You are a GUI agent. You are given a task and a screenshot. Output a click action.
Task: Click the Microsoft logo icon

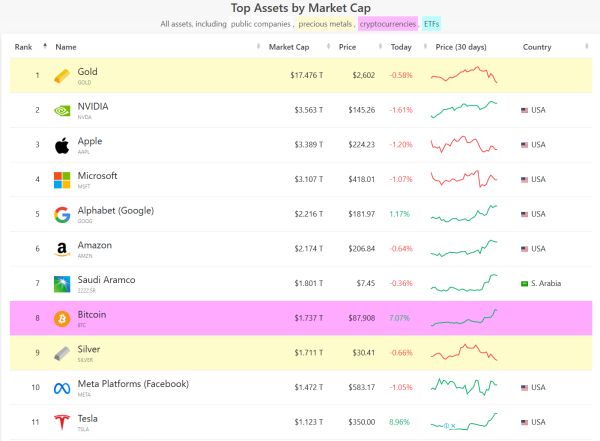coord(62,180)
